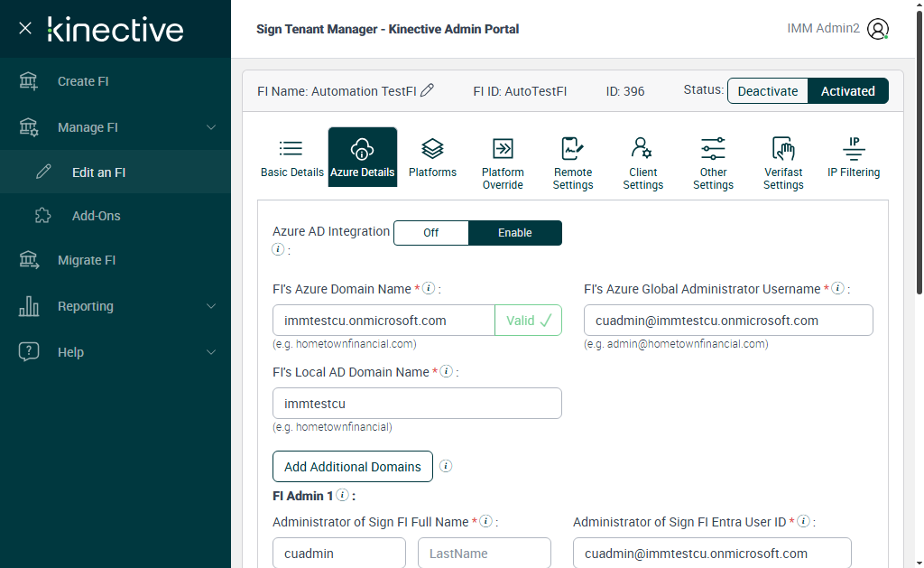Click the IMM Admin2 username
The image size is (924, 568).
823,28
